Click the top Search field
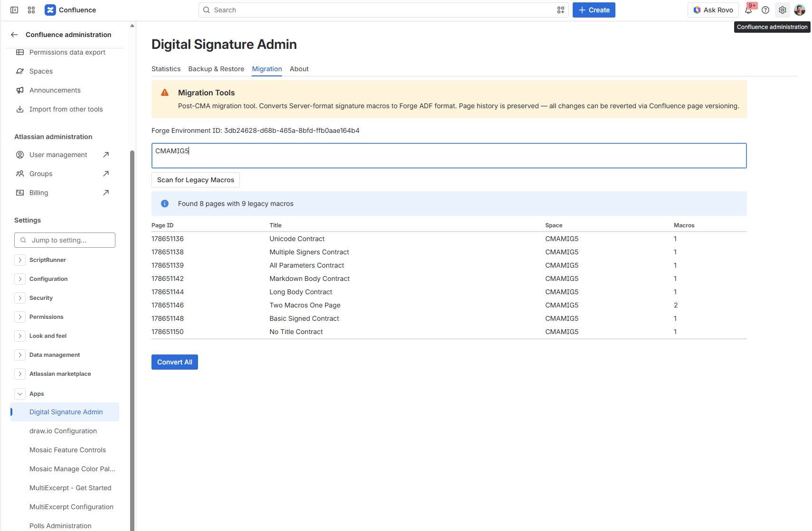 [384, 10]
